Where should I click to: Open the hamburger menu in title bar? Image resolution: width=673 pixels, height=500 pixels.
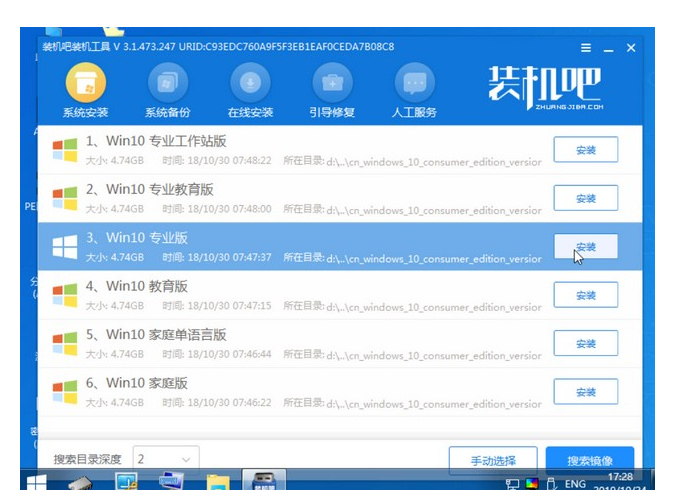click(584, 48)
